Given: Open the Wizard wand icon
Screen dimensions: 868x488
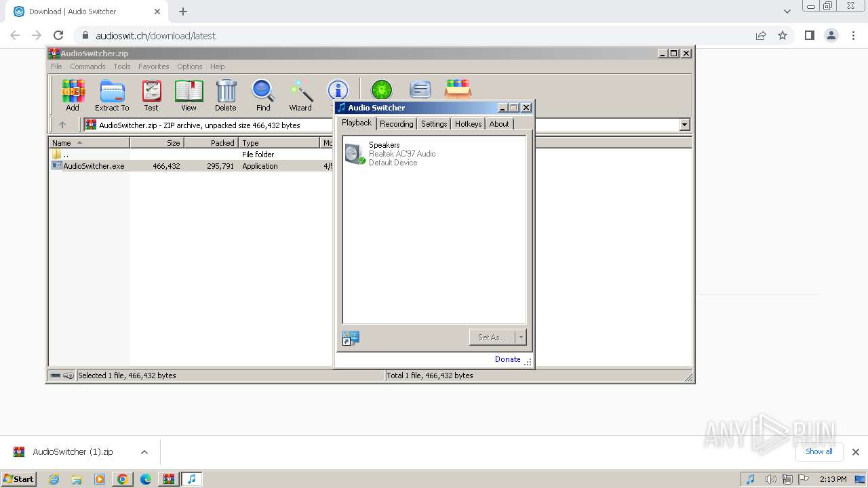Looking at the screenshot, I should [x=300, y=95].
